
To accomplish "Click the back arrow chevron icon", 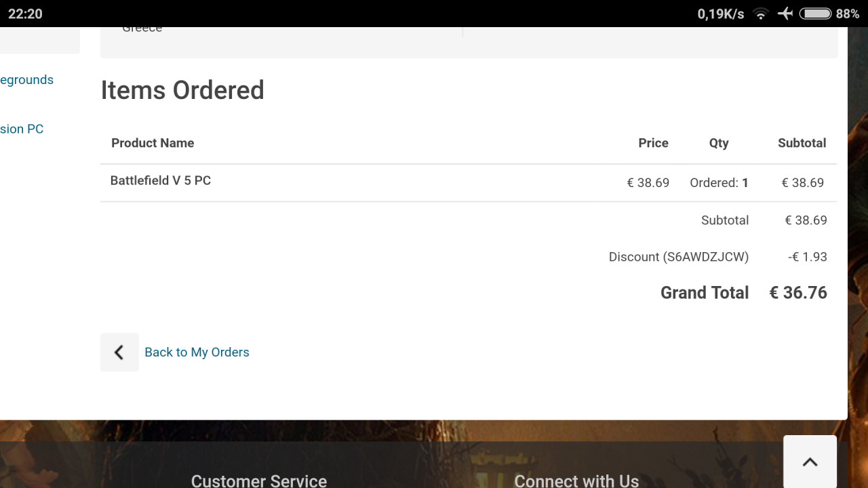I will click(119, 352).
